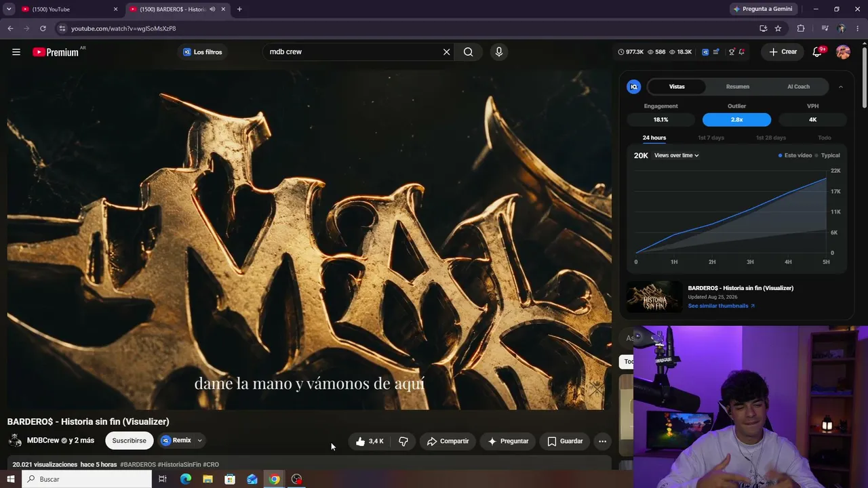Reload the page with the refresh icon
The width and height of the screenshot is (868, 488).
pyautogui.click(x=43, y=28)
